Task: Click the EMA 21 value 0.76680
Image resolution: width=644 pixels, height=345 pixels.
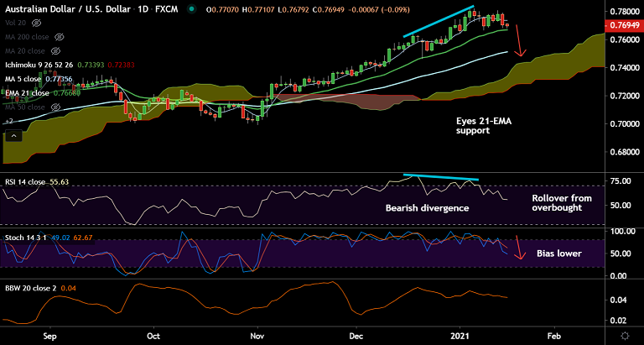Action: (68, 93)
